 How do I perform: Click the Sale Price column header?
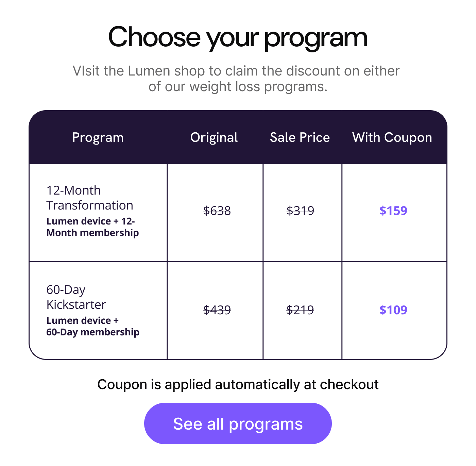[x=300, y=137]
